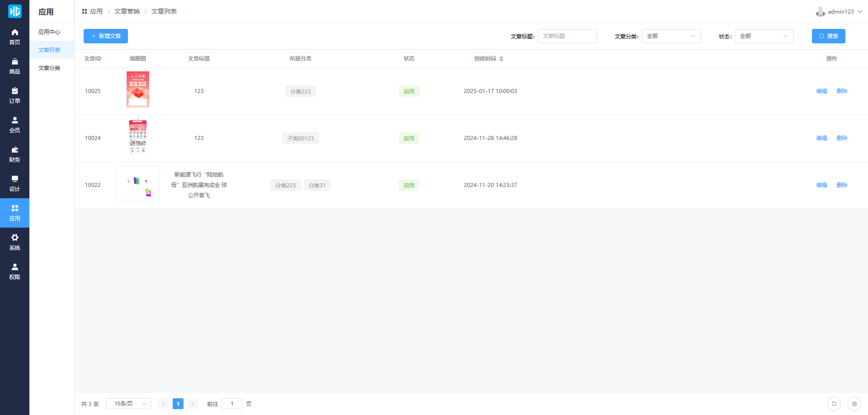Expand the 状态 filter dropdown
The width and height of the screenshot is (868, 415).
(x=764, y=36)
